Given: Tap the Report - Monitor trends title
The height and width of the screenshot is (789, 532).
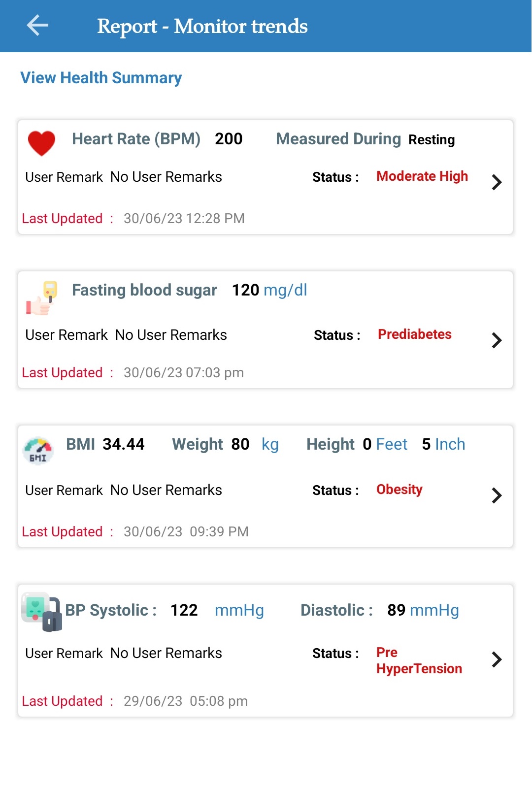Looking at the screenshot, I should (202, 26).
